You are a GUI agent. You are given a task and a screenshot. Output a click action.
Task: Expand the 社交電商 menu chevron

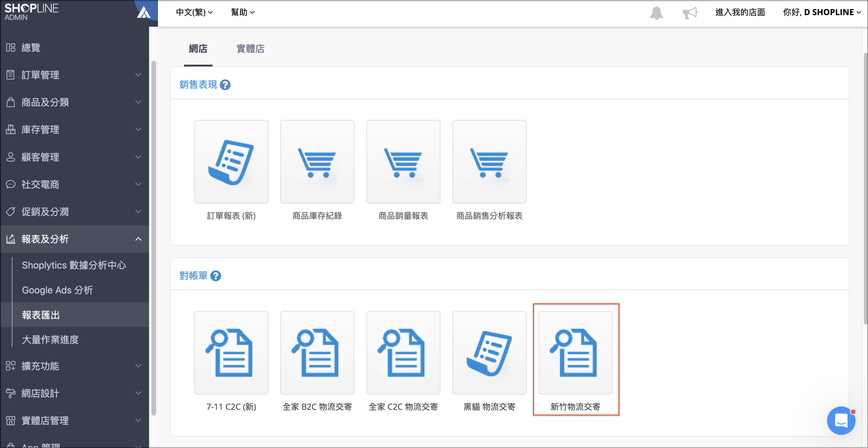click(x=138, y=184)
